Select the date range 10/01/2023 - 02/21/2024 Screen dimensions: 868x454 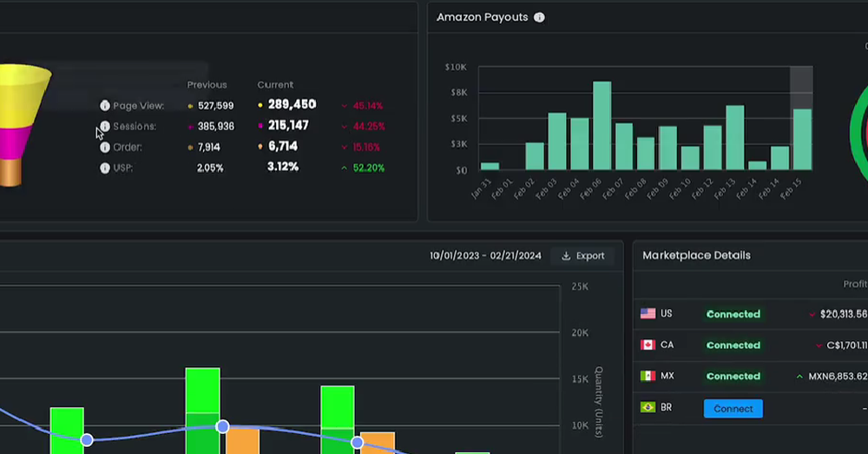[x=485, y=256]
